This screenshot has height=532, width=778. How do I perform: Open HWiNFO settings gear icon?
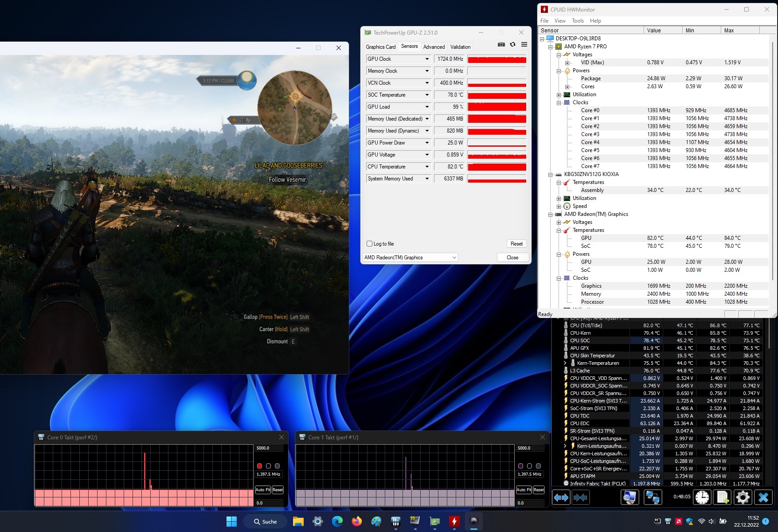click(x=743, y=497)
